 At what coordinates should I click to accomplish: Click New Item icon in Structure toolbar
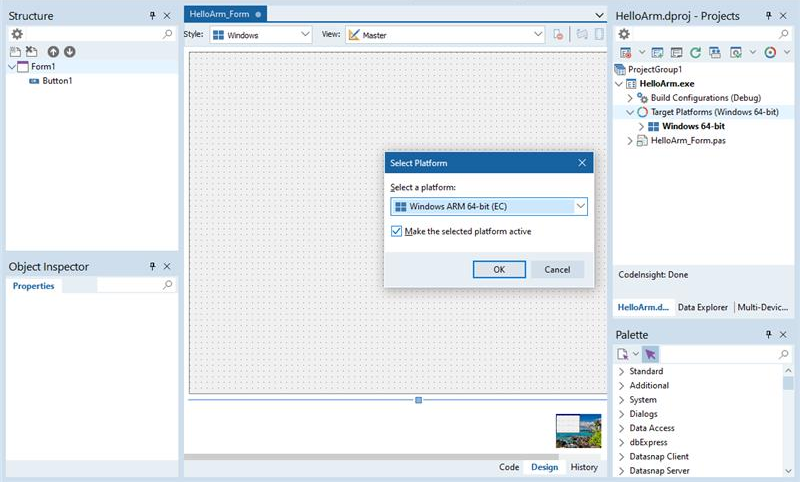pos(15,52)
